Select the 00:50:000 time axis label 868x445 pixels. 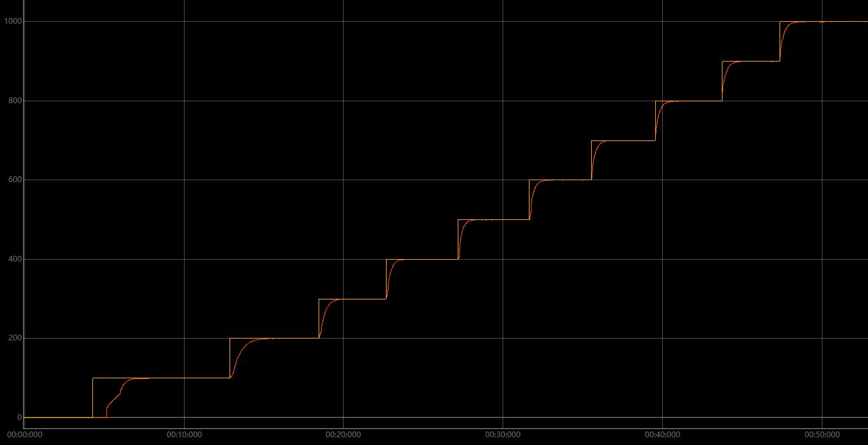[822, 435]
